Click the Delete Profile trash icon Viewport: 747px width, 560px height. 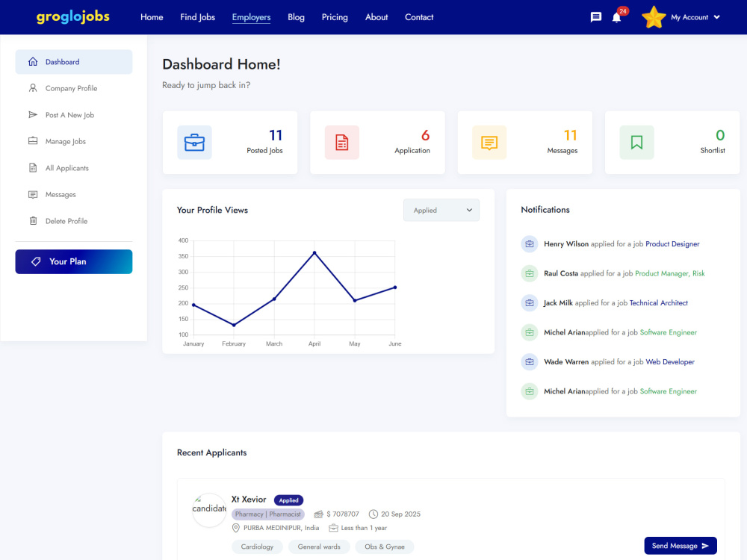click(x=33, y=220)
